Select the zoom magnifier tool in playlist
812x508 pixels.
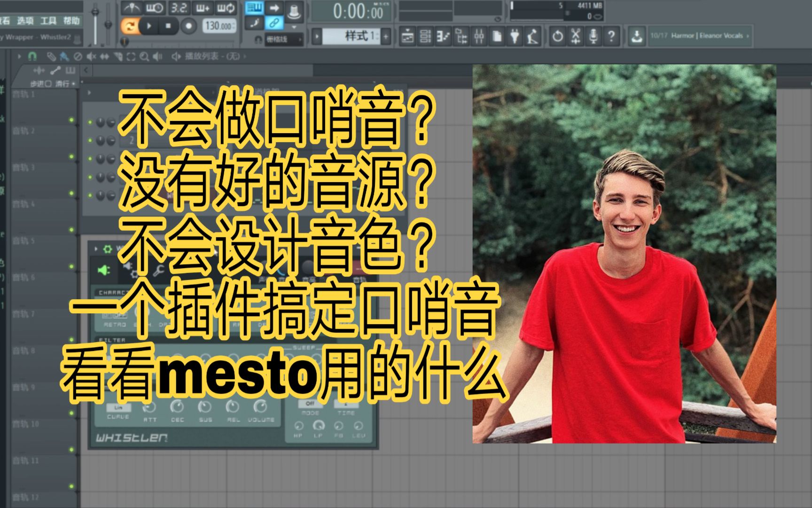point(144,56)
